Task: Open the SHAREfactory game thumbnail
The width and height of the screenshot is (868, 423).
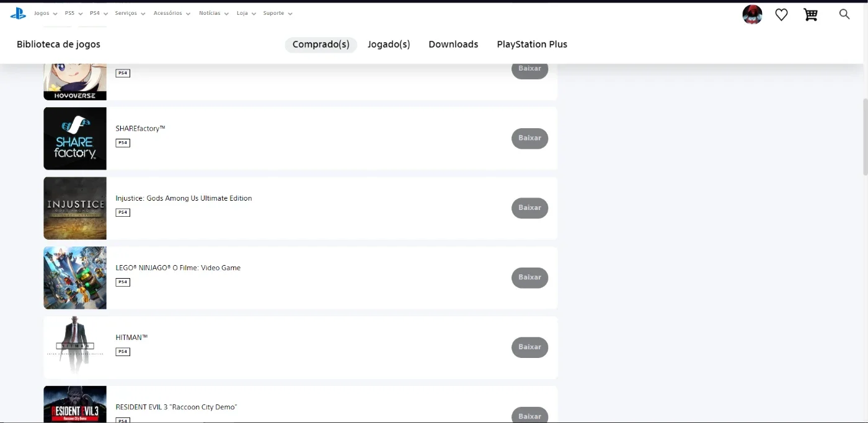Action: [75, 139]
